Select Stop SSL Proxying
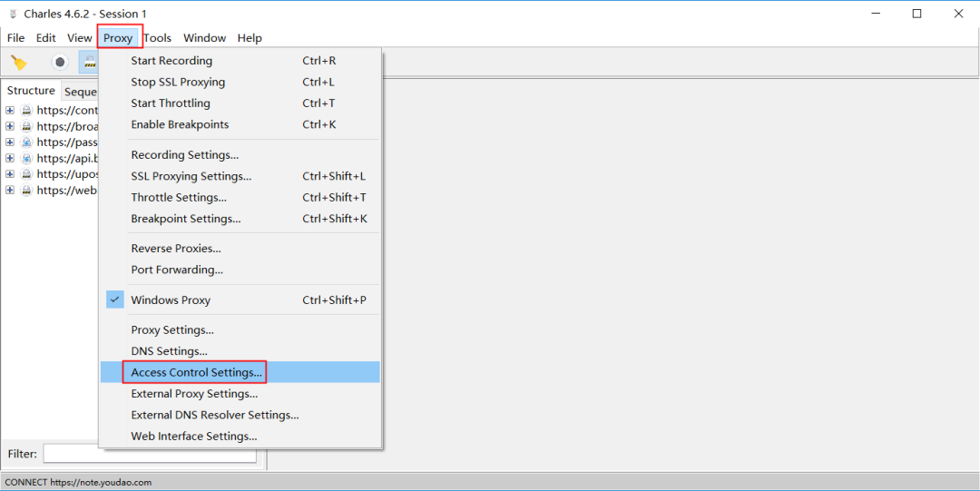Viewport: 980px width, 491px height. click(x=240, y=83)
